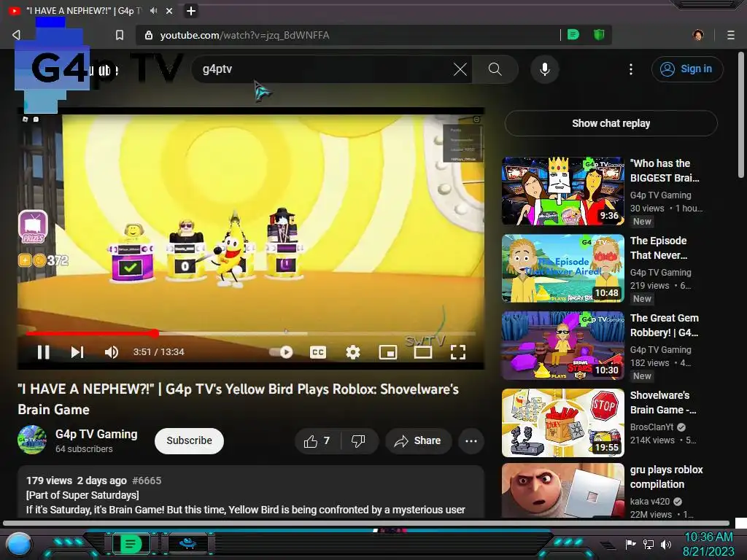Image resolution: width=747 pixels, height=560 pixels.
Task: Skip to the next video
Action: pos(77,352)
